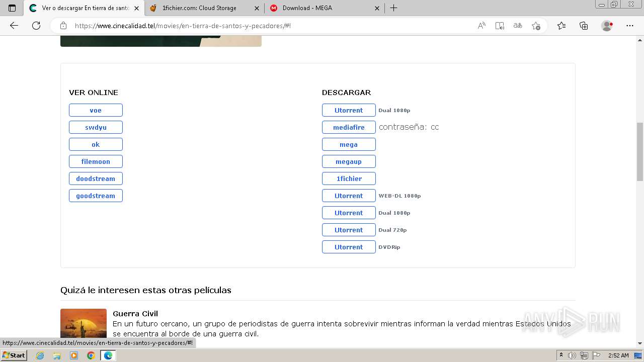
Task: Open a new browser tab
Action: 394,8
